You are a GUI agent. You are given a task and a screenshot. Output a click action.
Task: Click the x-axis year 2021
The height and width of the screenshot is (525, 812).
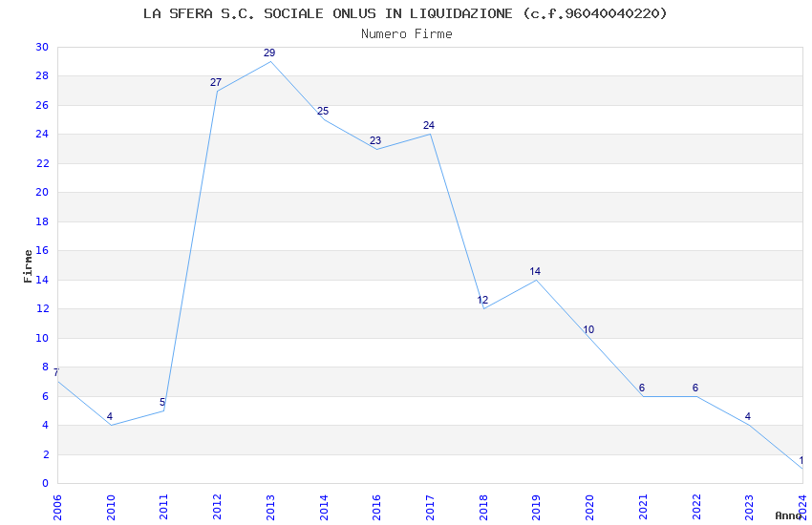(x=643, y=507)
